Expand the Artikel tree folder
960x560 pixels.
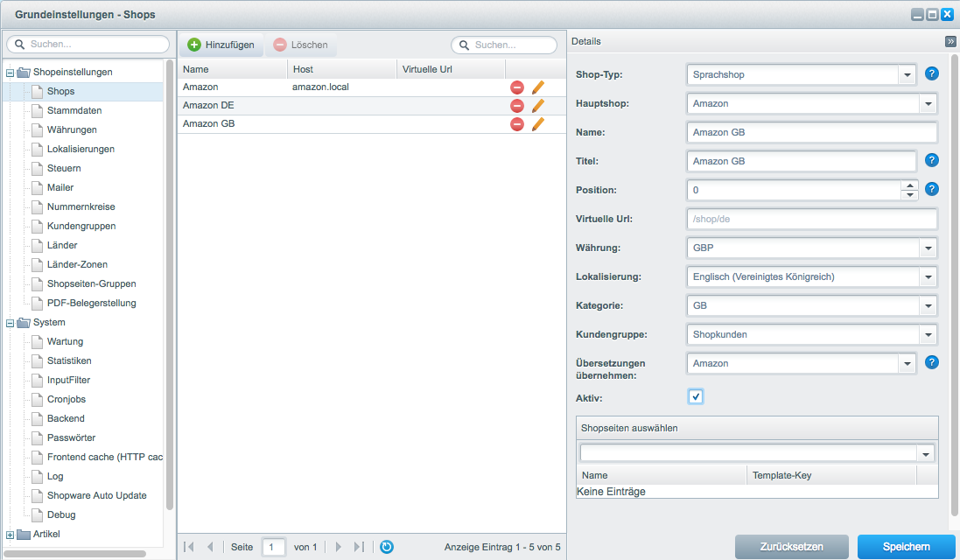11,535
